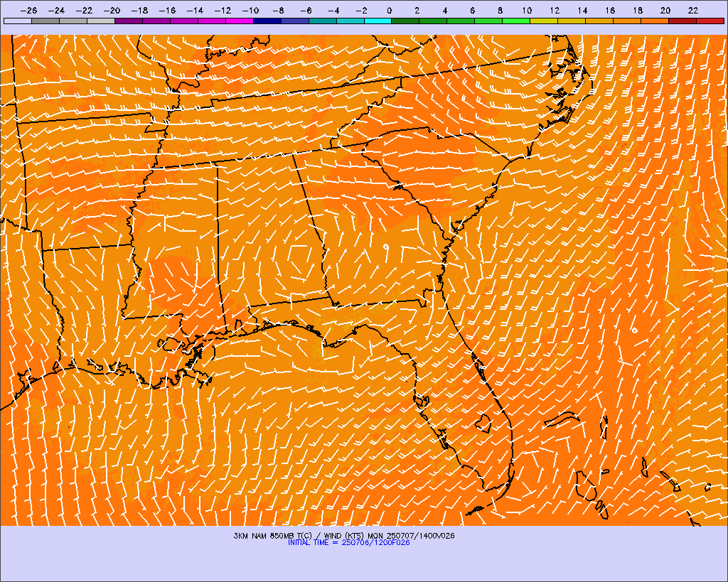This screenshot has width=728, height=582.
Task: Click the "-10" scale label
Action: [x=250, y=10]
